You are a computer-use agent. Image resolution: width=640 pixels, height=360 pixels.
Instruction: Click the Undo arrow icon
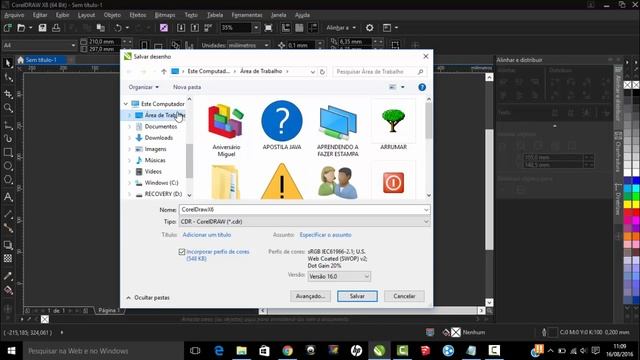pyautogui.click(x=118, y=28)
